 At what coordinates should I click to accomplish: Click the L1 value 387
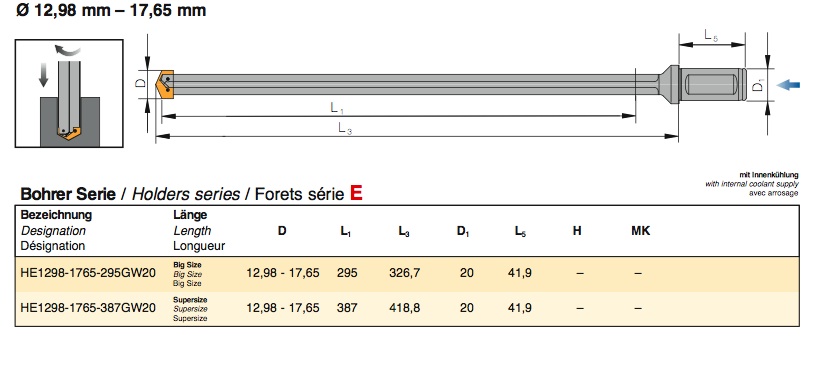coord(347,308)
